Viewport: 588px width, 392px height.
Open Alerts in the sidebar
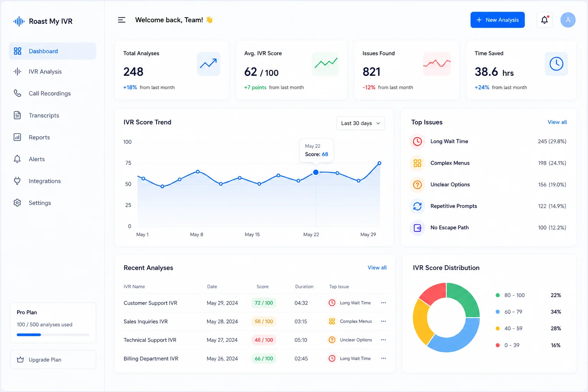pos(52,159)
